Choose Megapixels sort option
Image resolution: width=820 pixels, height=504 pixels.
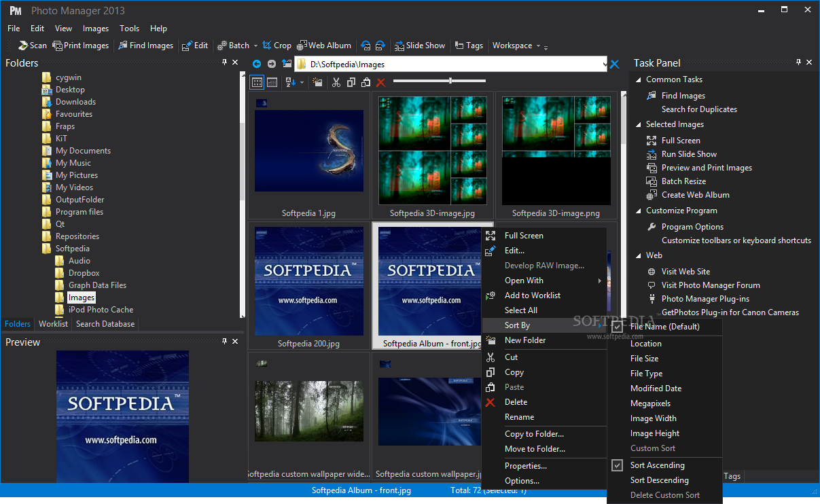pos(664,403)
